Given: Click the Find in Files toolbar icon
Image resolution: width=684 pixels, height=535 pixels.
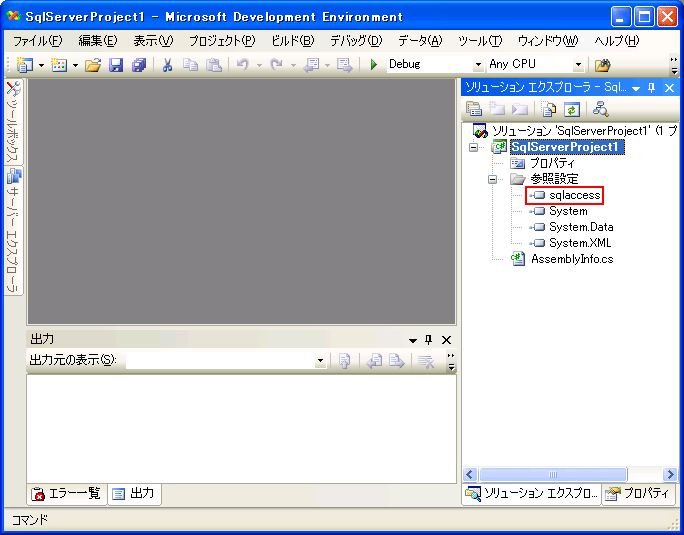Looking at the screenshot, I should coord(602,65).
